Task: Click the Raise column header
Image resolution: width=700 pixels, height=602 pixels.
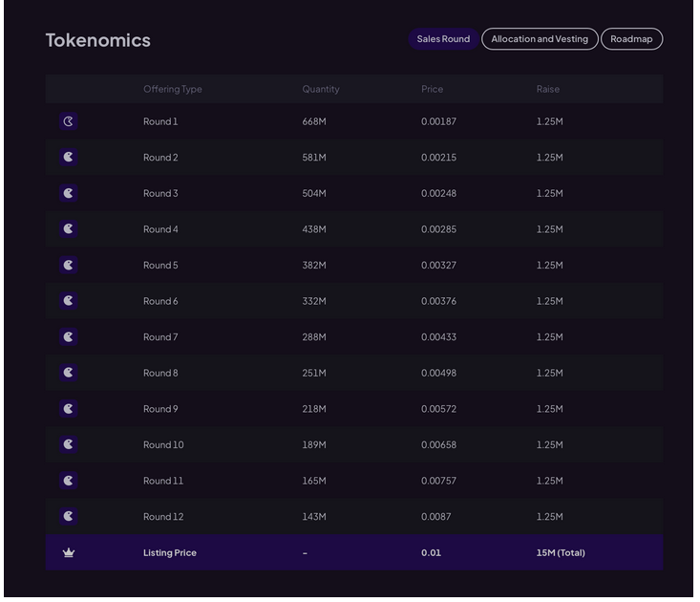Action: click(x=548, y=89)
